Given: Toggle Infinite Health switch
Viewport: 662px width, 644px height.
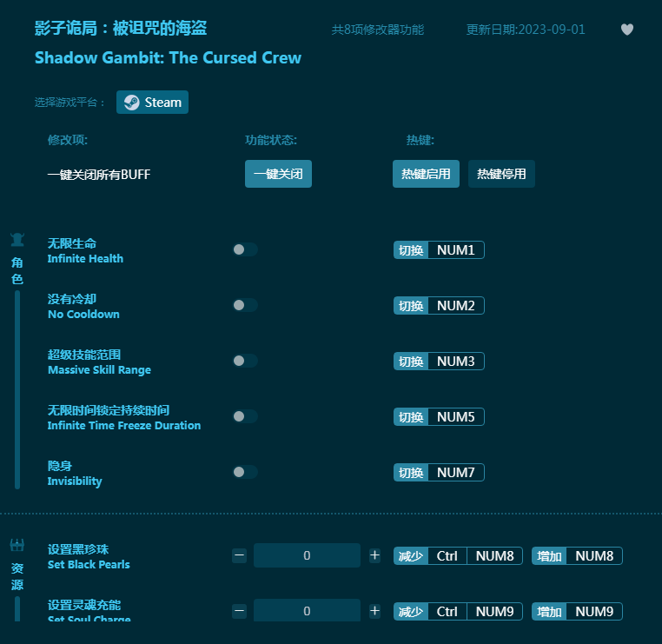Looking at the screenshot, I should tap(245, 249).
